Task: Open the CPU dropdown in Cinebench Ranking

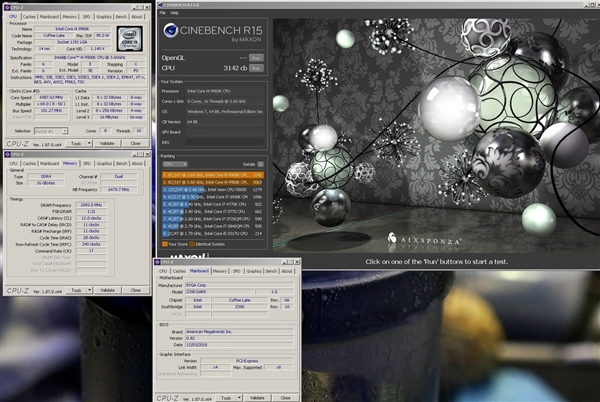Action: 174,163
